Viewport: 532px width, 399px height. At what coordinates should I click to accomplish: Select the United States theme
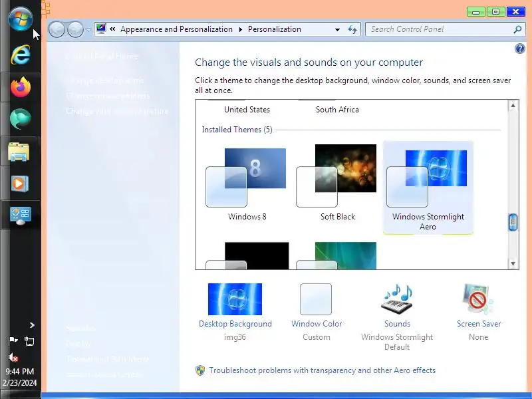pyautogui.click(x=247, y=109)
